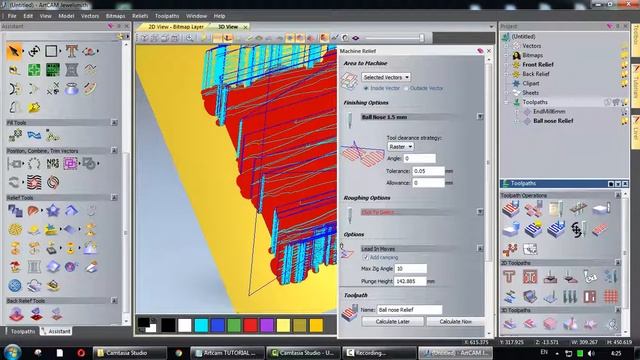Click the yellow star icon in vector tools

[x=34, y=107]
